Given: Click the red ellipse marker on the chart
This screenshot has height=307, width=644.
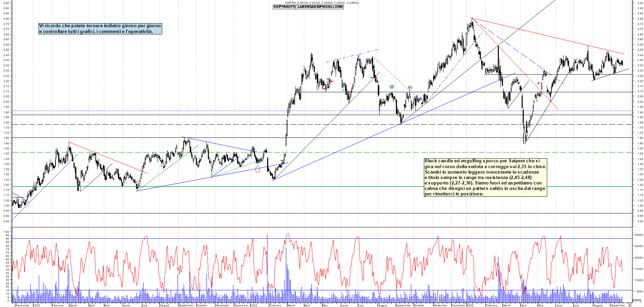Looking at the screenshot, I should pos(258,169).
